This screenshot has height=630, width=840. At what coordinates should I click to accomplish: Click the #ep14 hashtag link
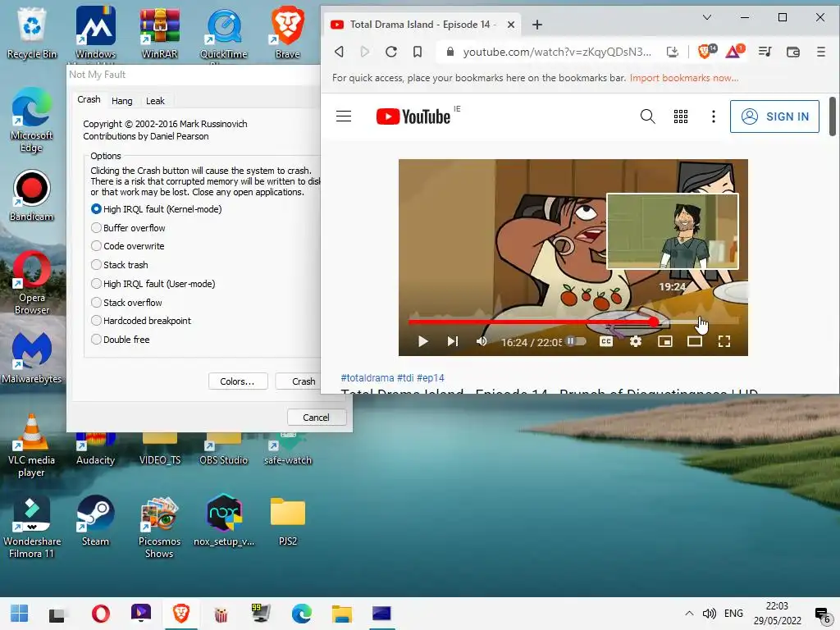pyautogui.click(x=430, y=377)
